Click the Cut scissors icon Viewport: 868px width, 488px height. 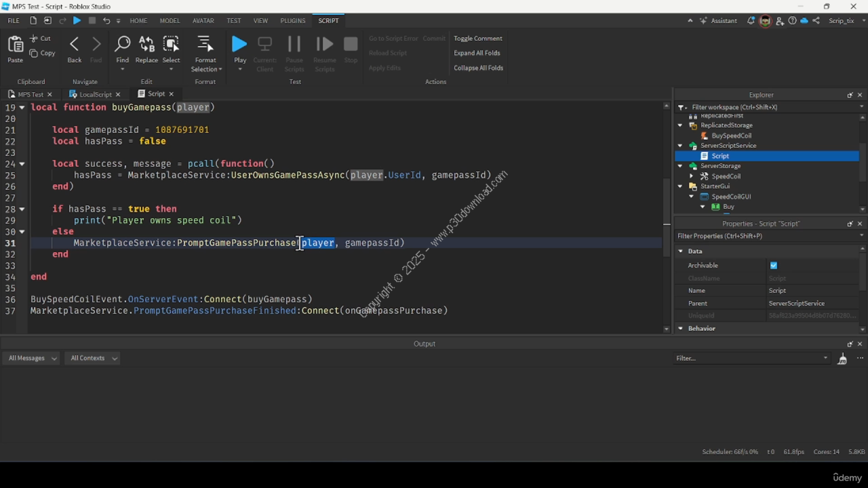[33, 39]
